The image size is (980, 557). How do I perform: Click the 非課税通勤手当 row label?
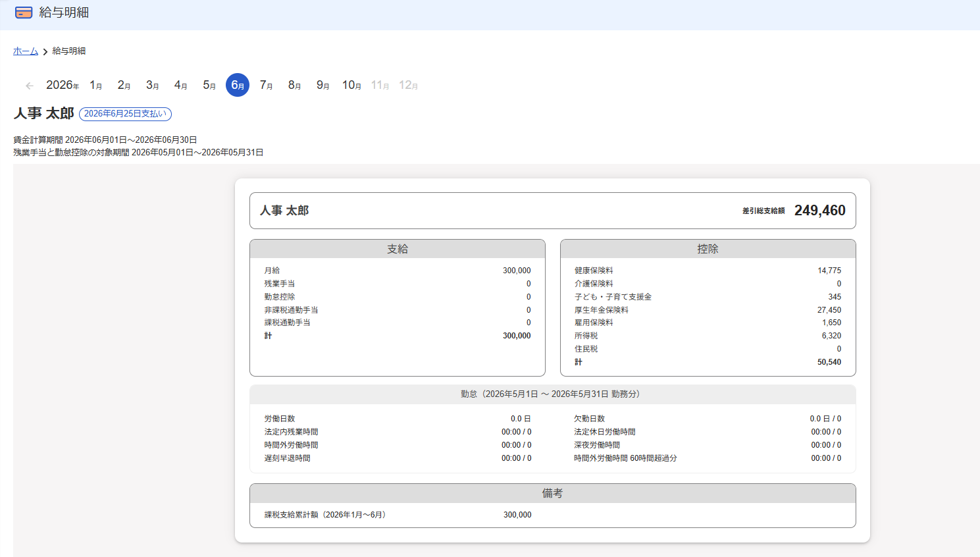tap(291, 310)
